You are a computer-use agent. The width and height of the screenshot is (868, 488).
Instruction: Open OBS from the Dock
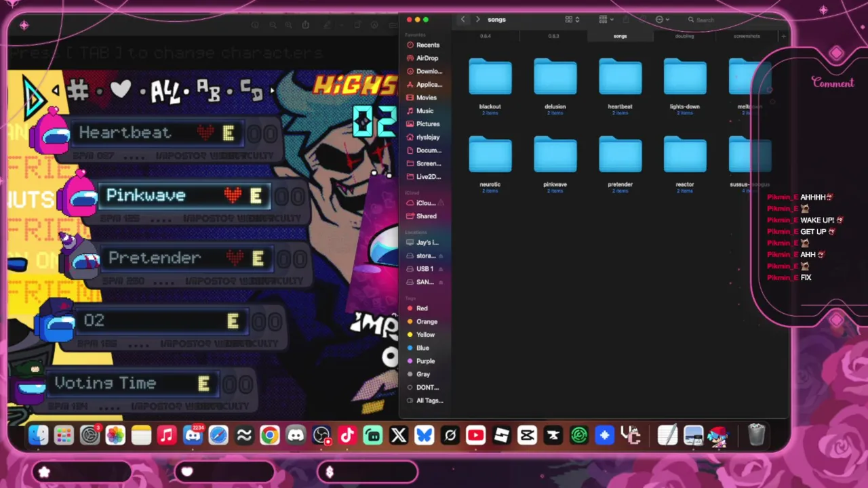[x=321, y=435]
